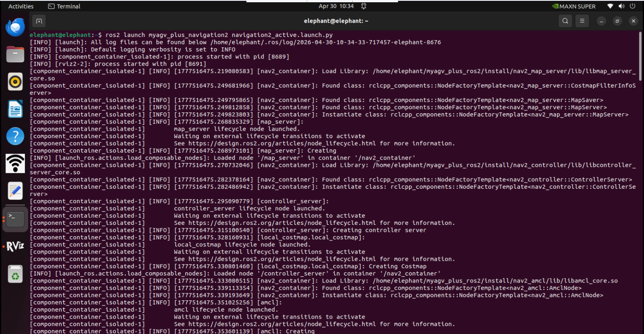
Task: Click "Loaded node '/map_server'" log line
Action: click(x=223, y=158)
